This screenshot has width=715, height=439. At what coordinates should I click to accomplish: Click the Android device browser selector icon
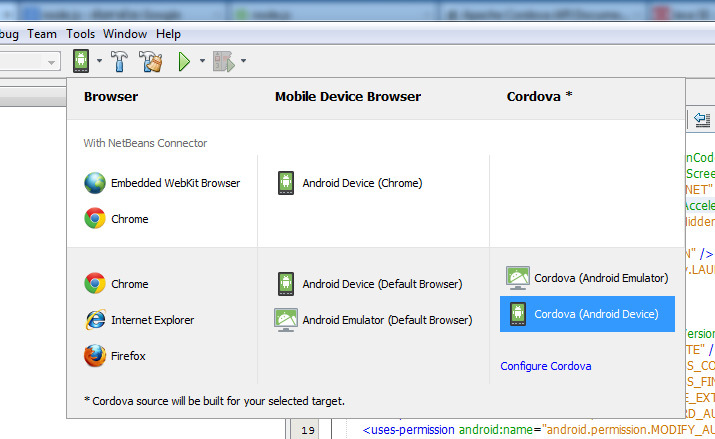(x=82, y=62)
